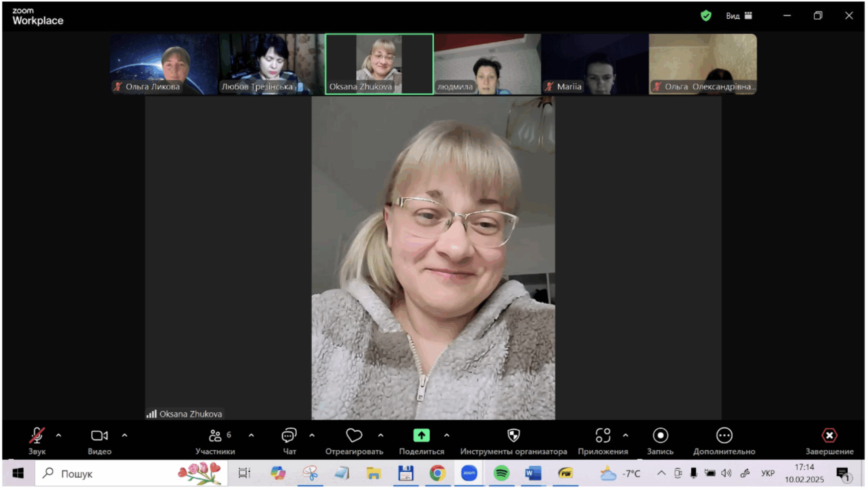The image size is (868, 489).
Task: Open File Explorer from the taskbar
Action: coord(374,474)
